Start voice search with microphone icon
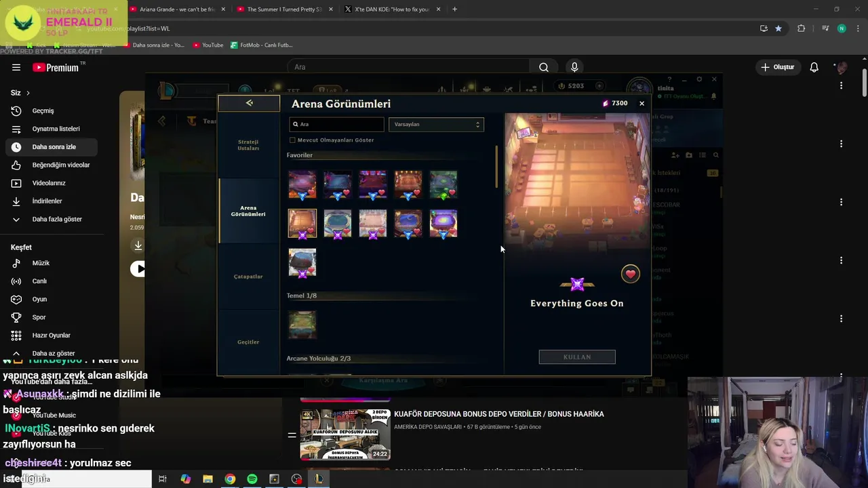Viewport: 868px width, 488px height. pyautogui.click(x=574, y=67)
